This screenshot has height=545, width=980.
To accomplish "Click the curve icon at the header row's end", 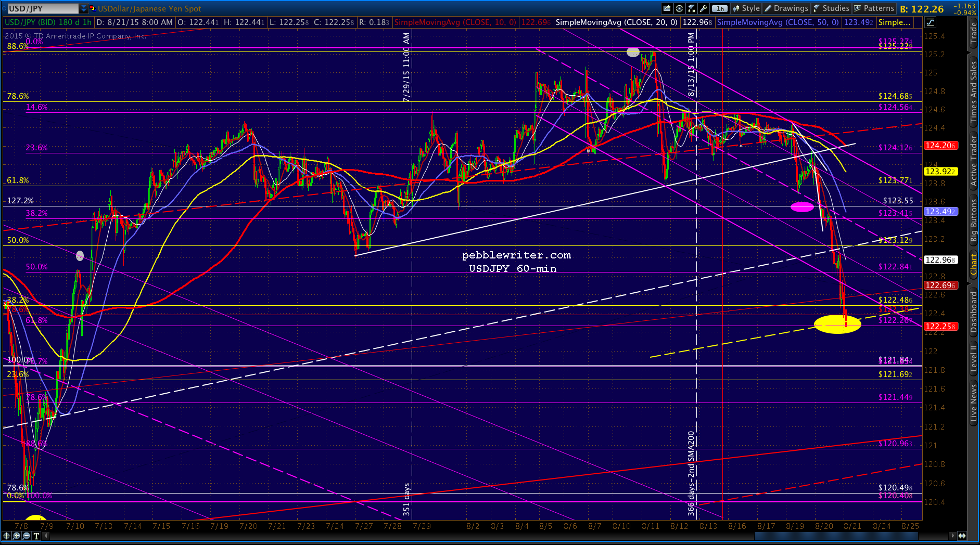I will (930, 22).
